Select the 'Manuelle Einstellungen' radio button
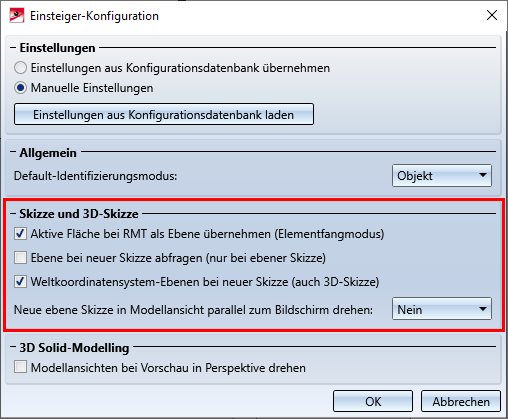Viewport: 508px width, 419px height. pyautogui.click(x=20, y=88)
